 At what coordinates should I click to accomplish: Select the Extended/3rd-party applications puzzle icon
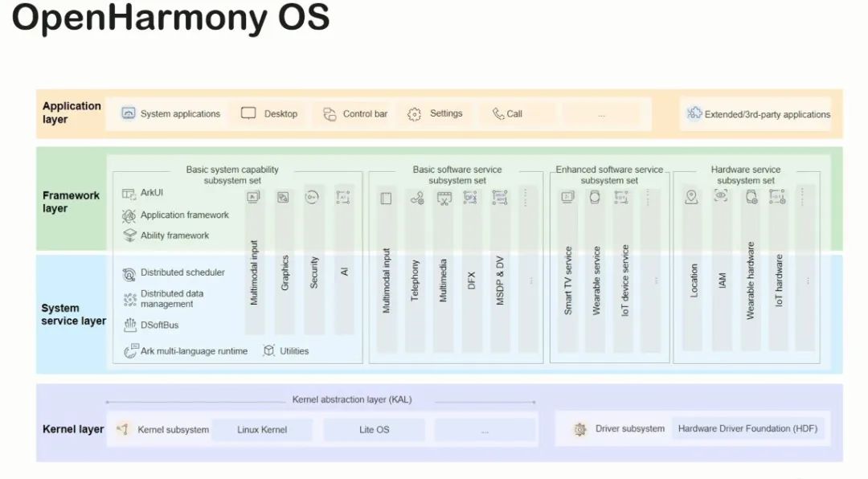(x=694, y=113)
